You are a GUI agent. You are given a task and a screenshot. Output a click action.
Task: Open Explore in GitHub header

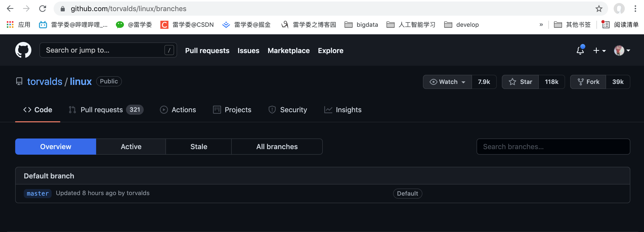click(x=331, y=51)
